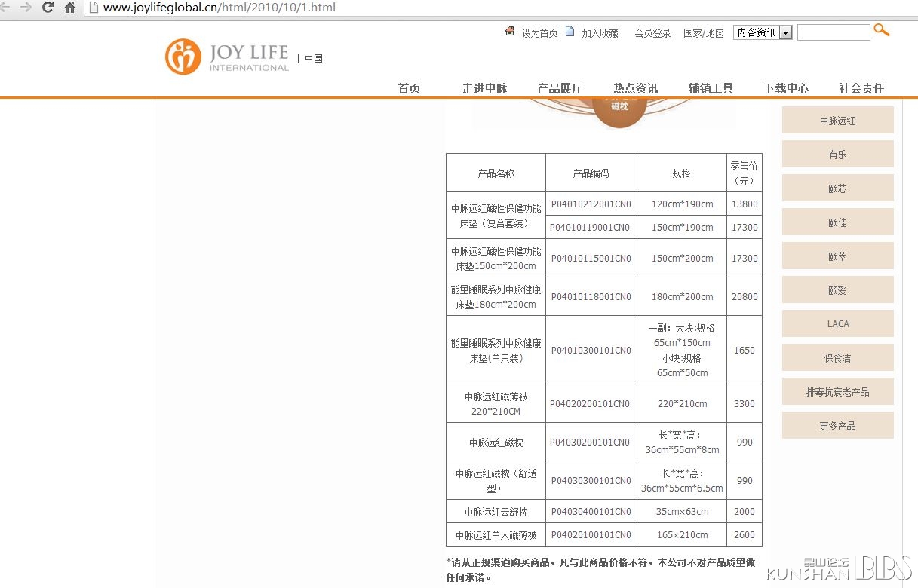918x588 pixels.
Task: Click the 180cm*200cm specification cell
Action: [682, 297]
